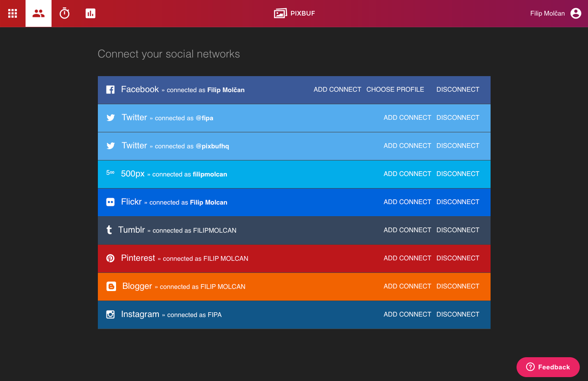Click 'FILIPMOLCAN' in the Tumblr row

point(215,231)
